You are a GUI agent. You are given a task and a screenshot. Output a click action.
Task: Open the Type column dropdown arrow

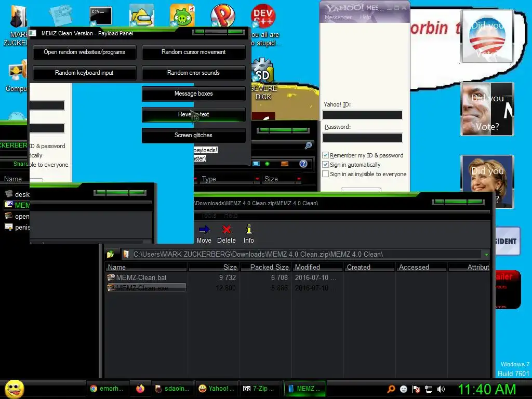click(x=257, y=179)
